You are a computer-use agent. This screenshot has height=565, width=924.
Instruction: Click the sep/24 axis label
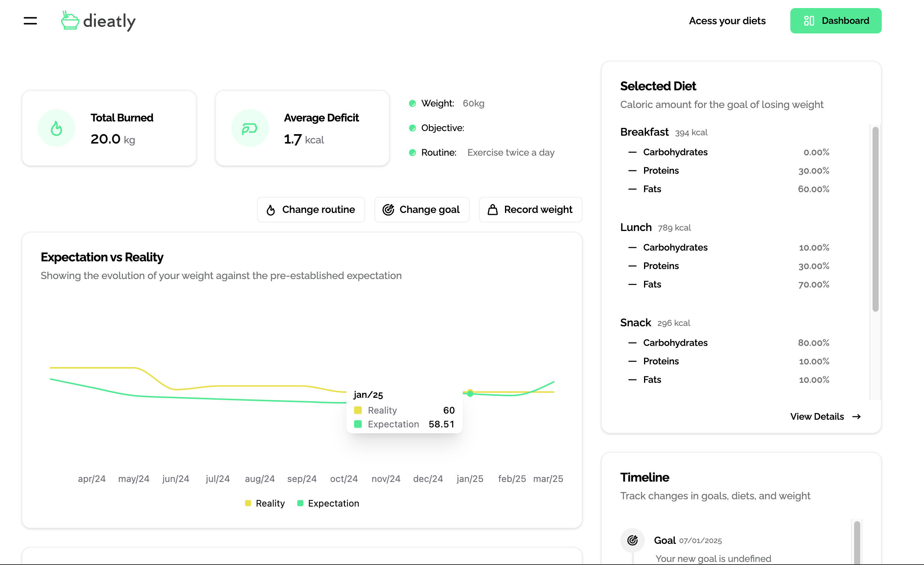302,479
